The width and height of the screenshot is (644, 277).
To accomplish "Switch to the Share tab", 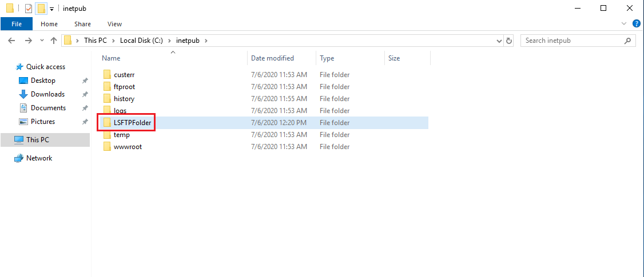I will pyautogui.click(x=82, y=24).
